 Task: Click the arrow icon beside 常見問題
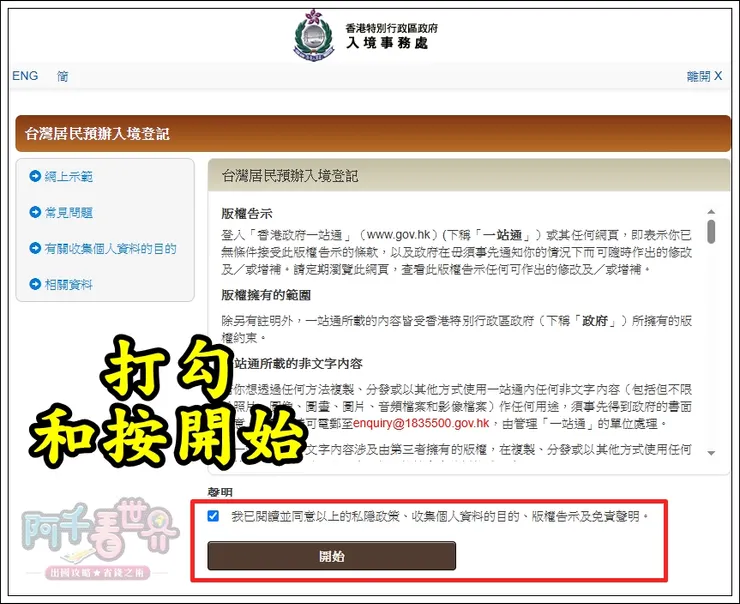[35, 212]
